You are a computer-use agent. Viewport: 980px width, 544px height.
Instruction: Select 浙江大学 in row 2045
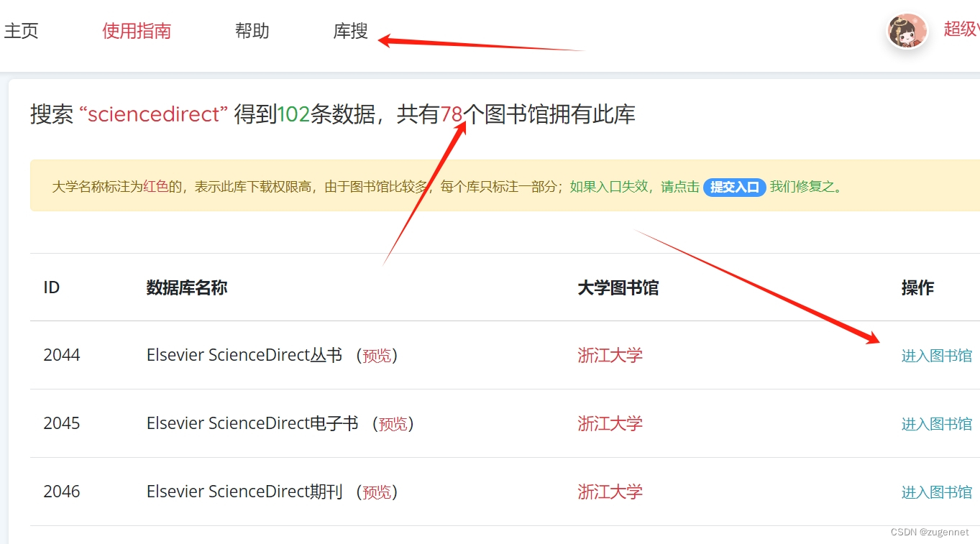click(610, 423)
